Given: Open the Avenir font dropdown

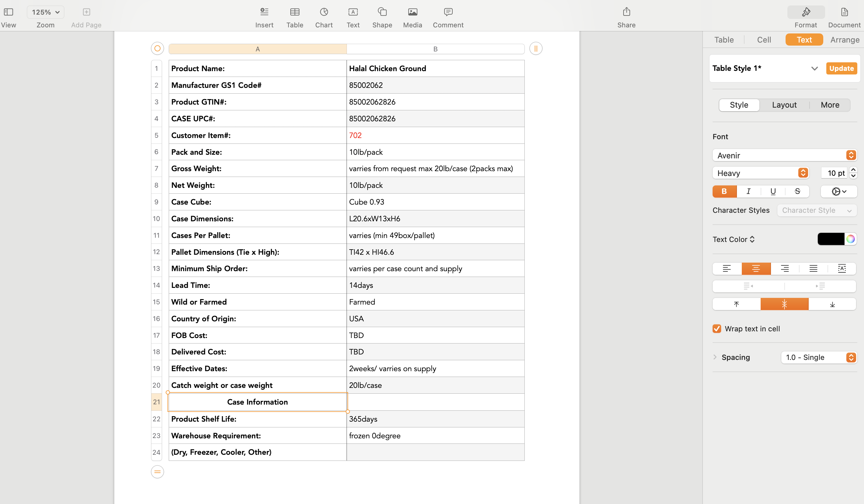Looking at the screenshot, I should [784, 155].
